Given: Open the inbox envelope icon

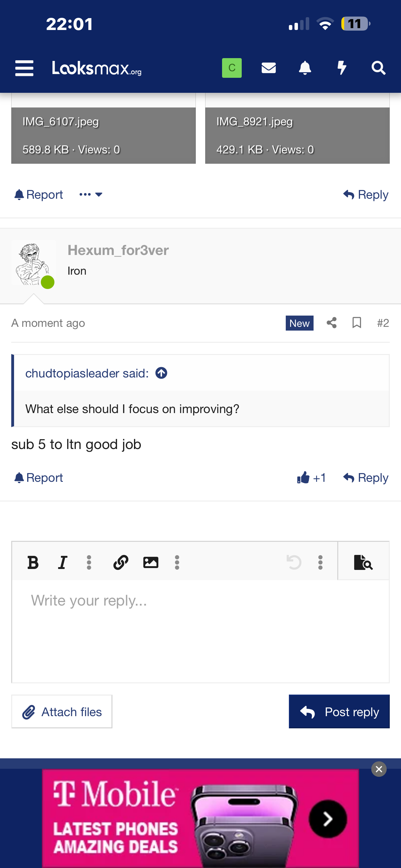Looking at the screenshot, I should 268,68.
